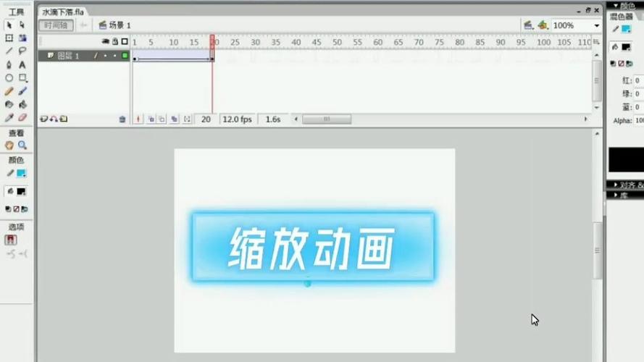644x362 pixels.
Task: Collapse the 颜色 panel
Action: click(x=616, y=5)
